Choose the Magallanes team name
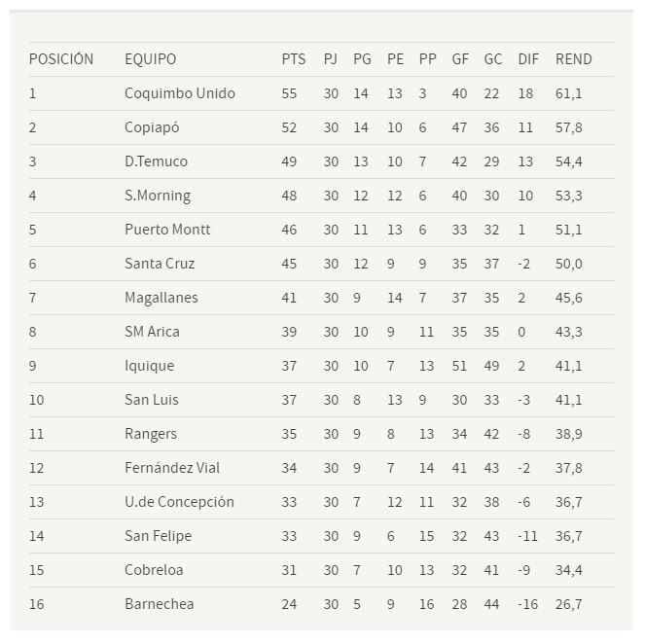 (161, 298)
